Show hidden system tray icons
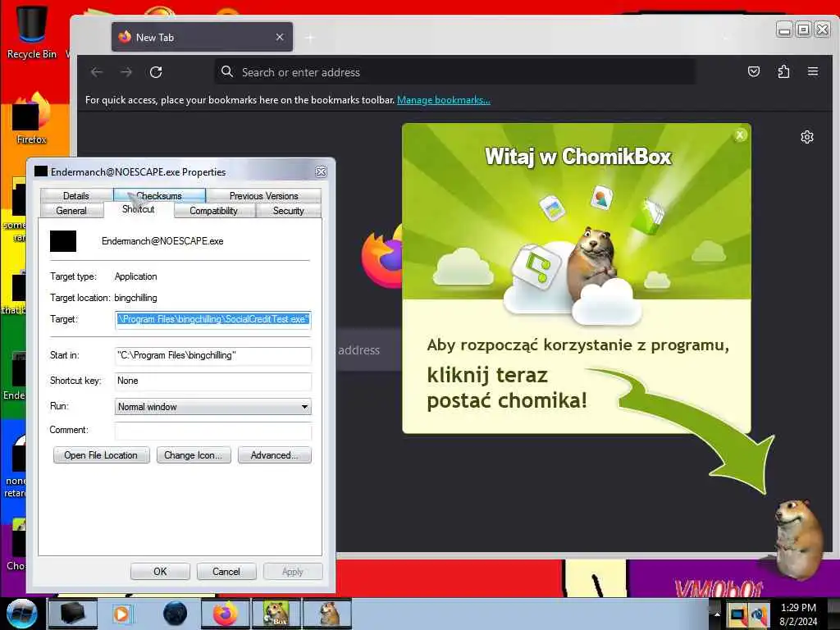The height and width of the screenshot is (630, 840). (716, 614)
